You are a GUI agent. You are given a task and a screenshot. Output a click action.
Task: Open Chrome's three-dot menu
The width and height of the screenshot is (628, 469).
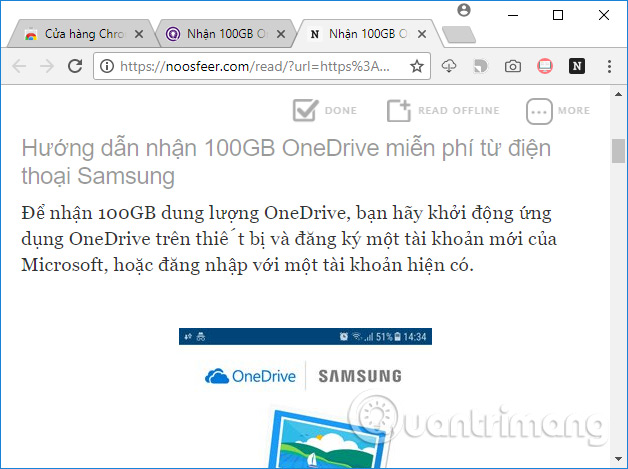[609, 66]
